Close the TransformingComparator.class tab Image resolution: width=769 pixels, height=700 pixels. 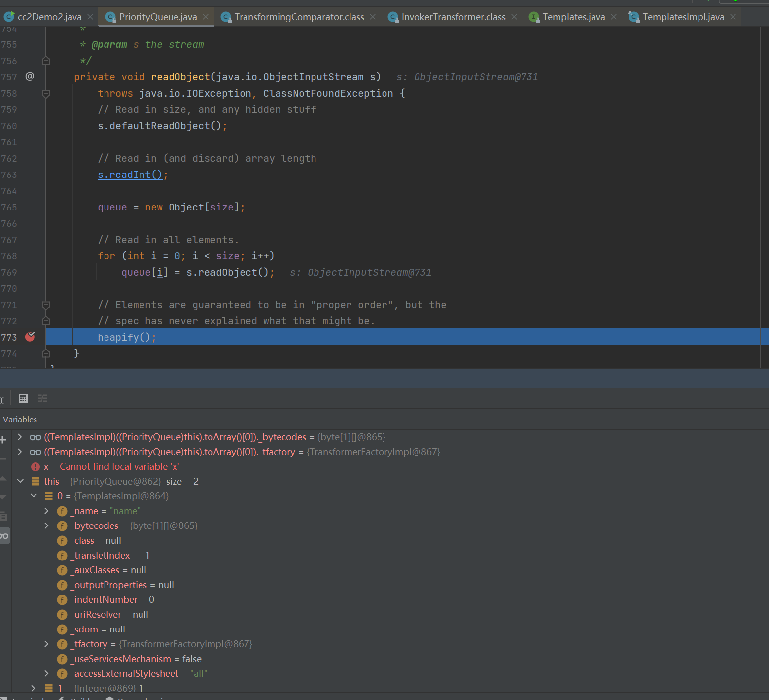click(x=373, y=17)
